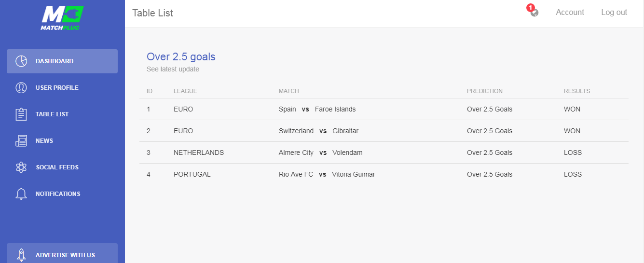Image resolution: width=644 pixels, height=263 pixels.
Task: Click the Social Feeds atom icon
Action: click(x=21, y=167)
